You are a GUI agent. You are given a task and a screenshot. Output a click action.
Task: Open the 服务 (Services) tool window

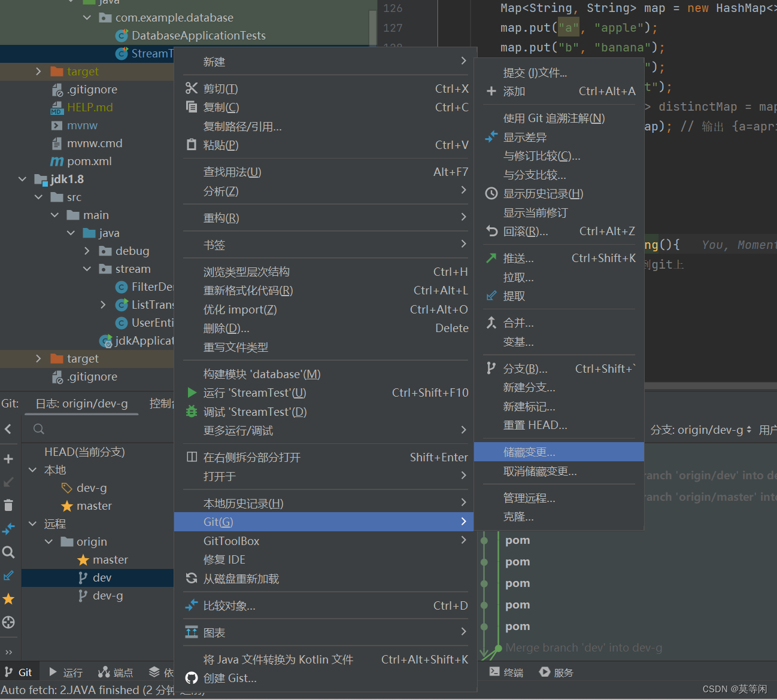pos(561,672)
